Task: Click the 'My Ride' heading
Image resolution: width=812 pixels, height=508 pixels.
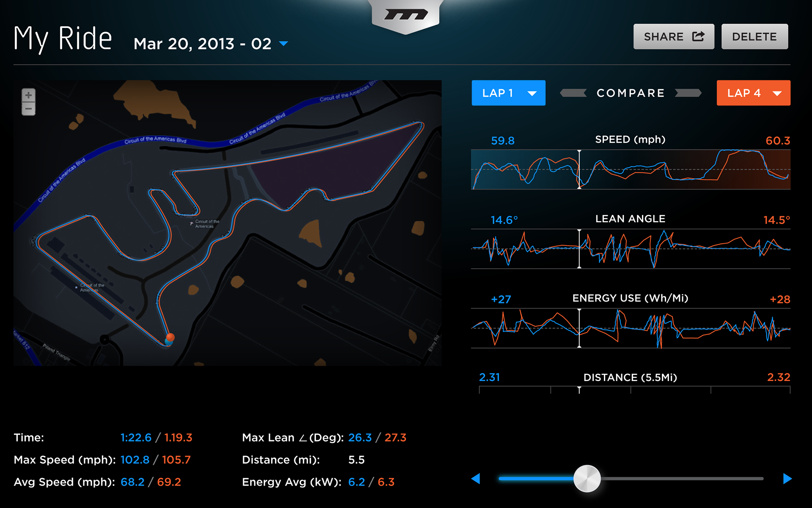Action: pos(63,39)
